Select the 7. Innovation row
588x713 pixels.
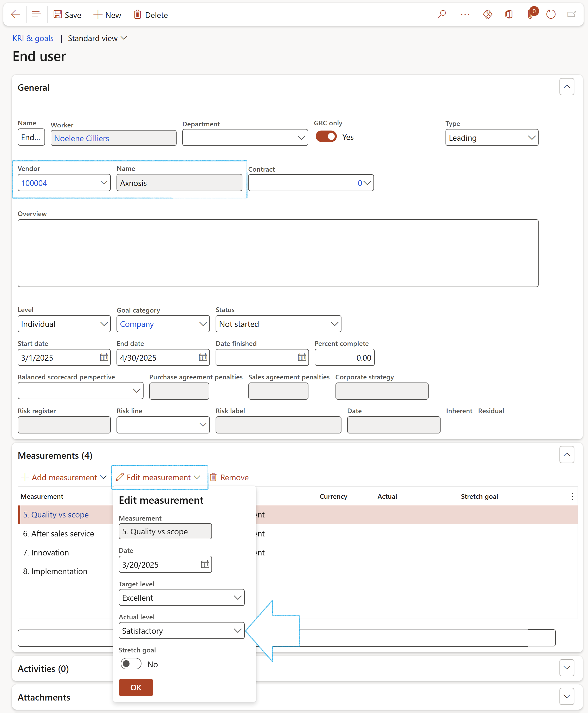(x=46, y=553)
